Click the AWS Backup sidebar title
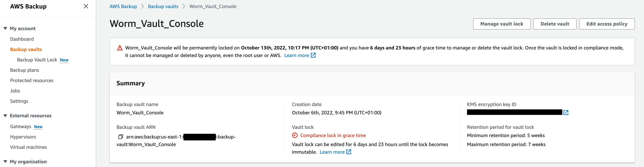Screen dimensions: 644x167 coord(28,6)
